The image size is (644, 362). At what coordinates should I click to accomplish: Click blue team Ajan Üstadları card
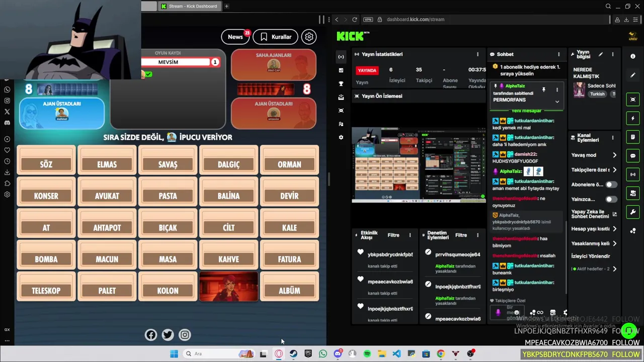click(x=61, y=113)
